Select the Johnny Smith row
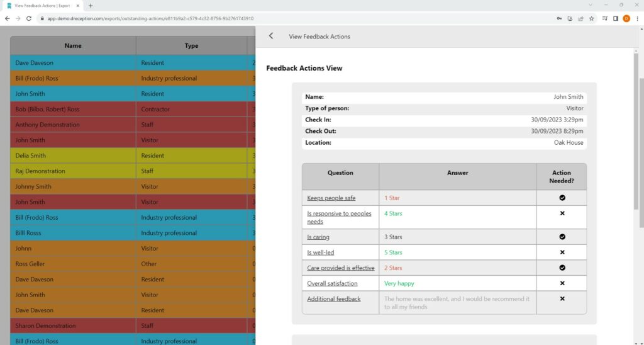644x345 pixels. coord(133,186)
